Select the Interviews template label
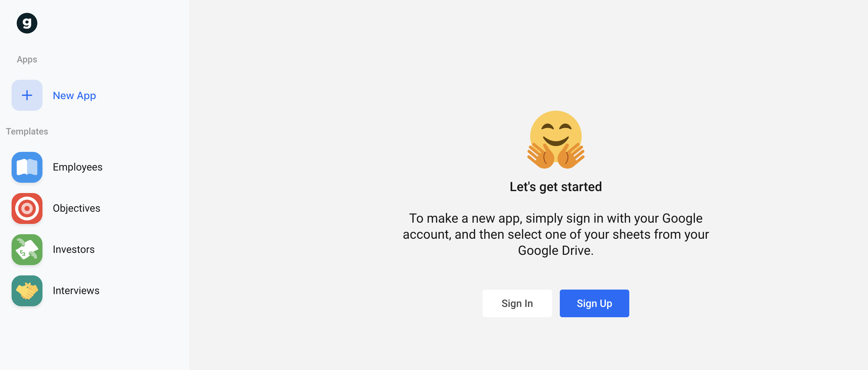 pos(76,291)
